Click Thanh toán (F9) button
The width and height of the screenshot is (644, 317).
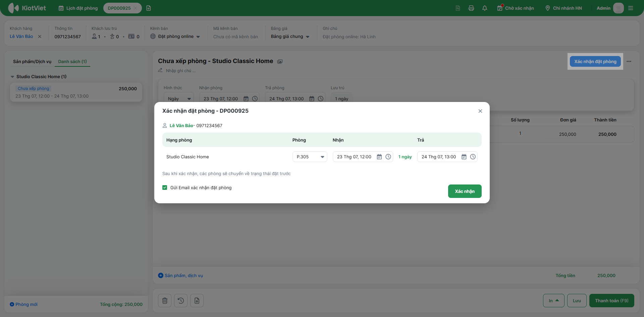pyautogui.click(x=612, y=301)
